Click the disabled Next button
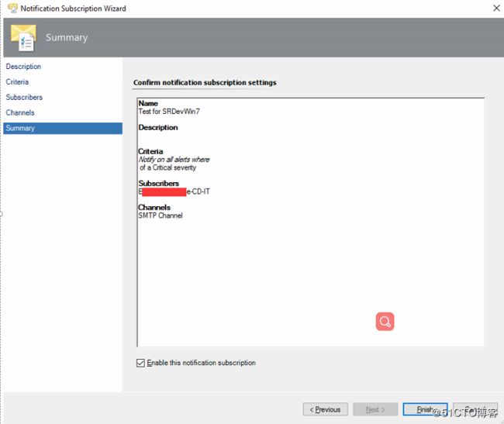 point(375,409)
